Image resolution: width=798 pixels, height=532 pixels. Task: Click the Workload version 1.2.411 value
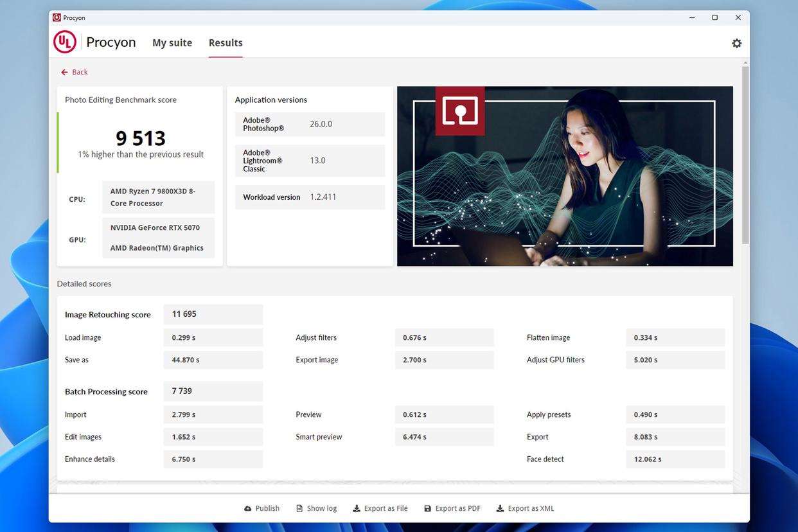pos(323,197)
